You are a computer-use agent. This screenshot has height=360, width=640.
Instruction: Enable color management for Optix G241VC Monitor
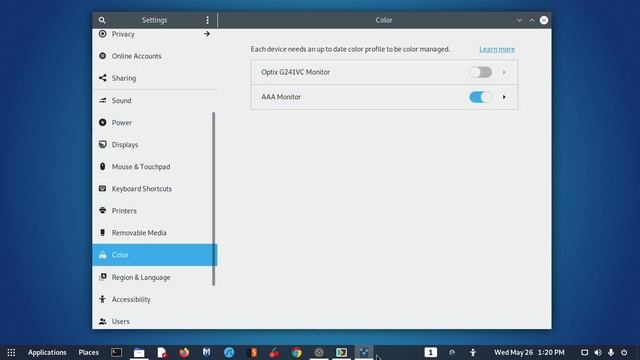(x=480, y=72)
